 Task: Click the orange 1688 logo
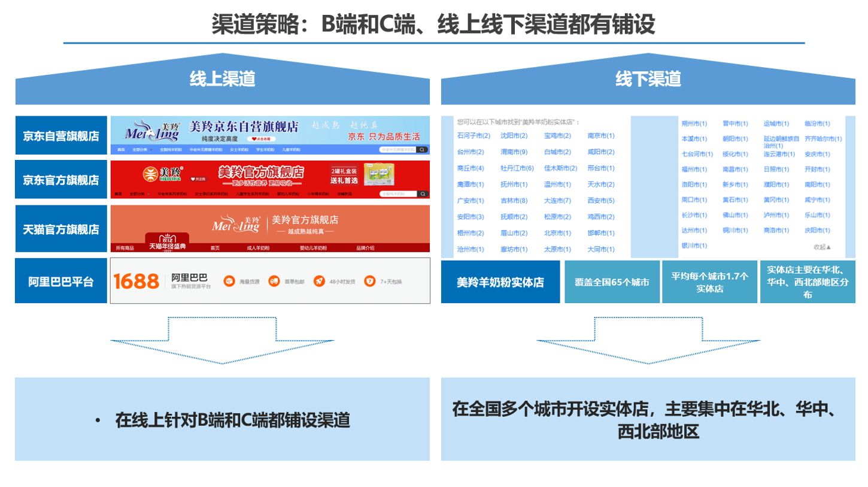tap(136, 281)
